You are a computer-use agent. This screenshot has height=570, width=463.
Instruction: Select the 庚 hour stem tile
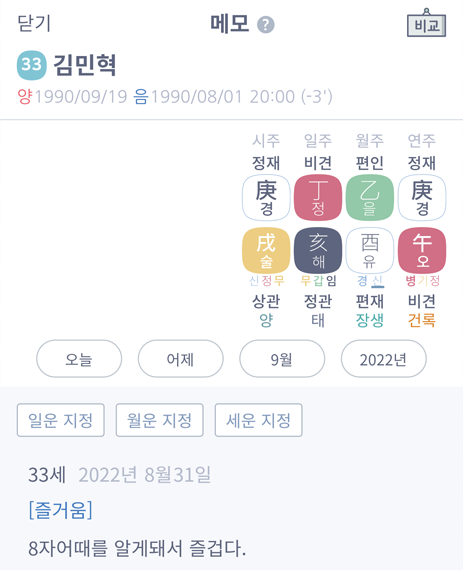pos(266,197)
